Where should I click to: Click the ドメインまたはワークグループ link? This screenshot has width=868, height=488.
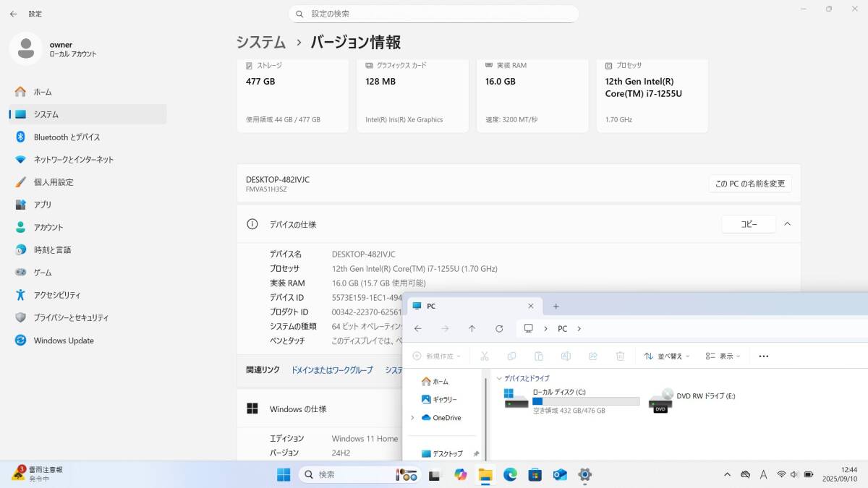(332, 369)
